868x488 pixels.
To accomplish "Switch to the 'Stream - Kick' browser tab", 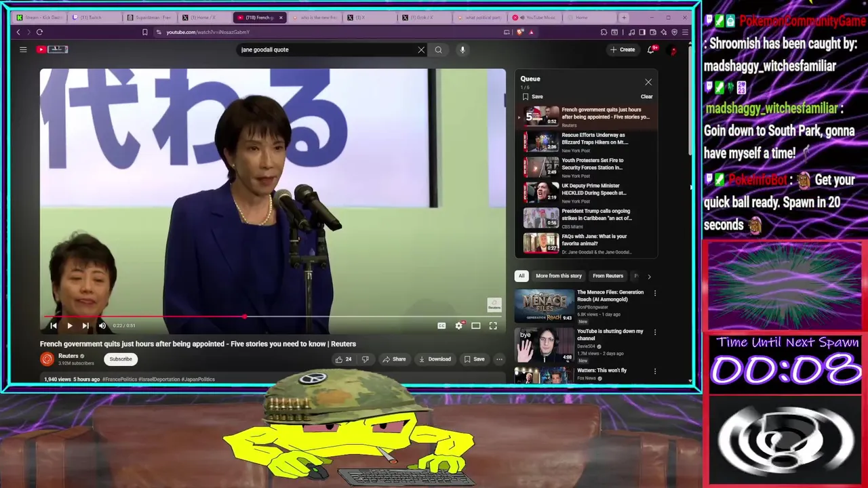I will (x=42, y=18).
